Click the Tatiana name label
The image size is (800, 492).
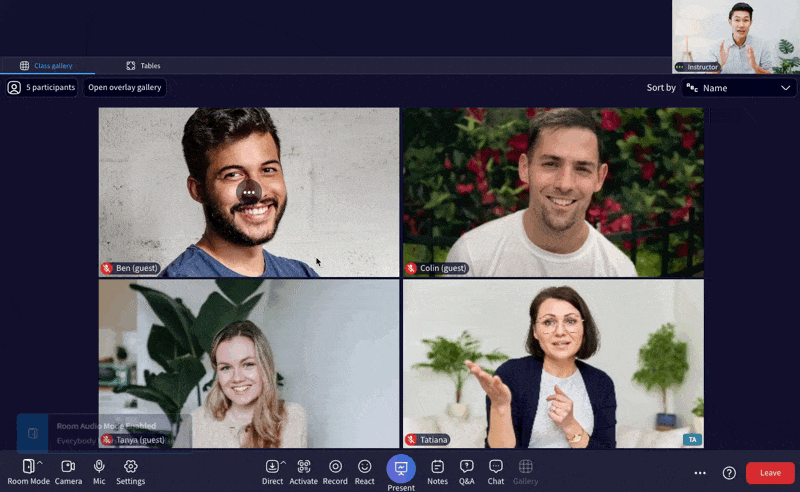coord(433,439)
